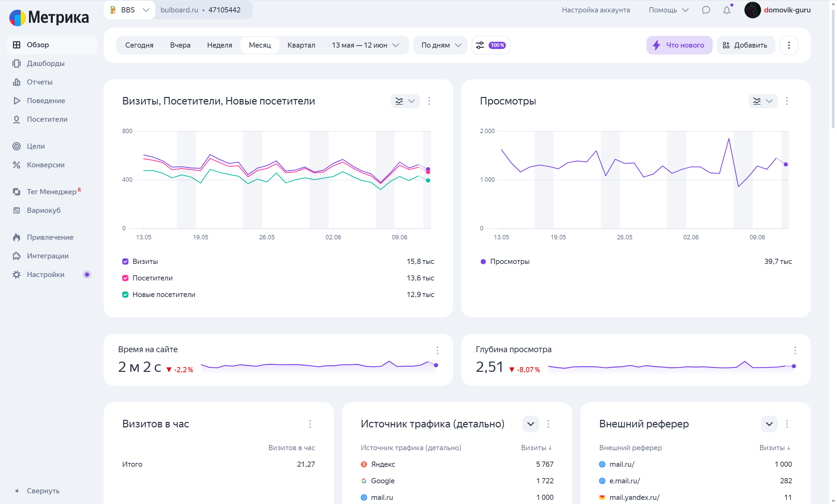837x504 pixels.
Task: Uncheck the Визиты series checkbox
Action: (x=125, y=261)
